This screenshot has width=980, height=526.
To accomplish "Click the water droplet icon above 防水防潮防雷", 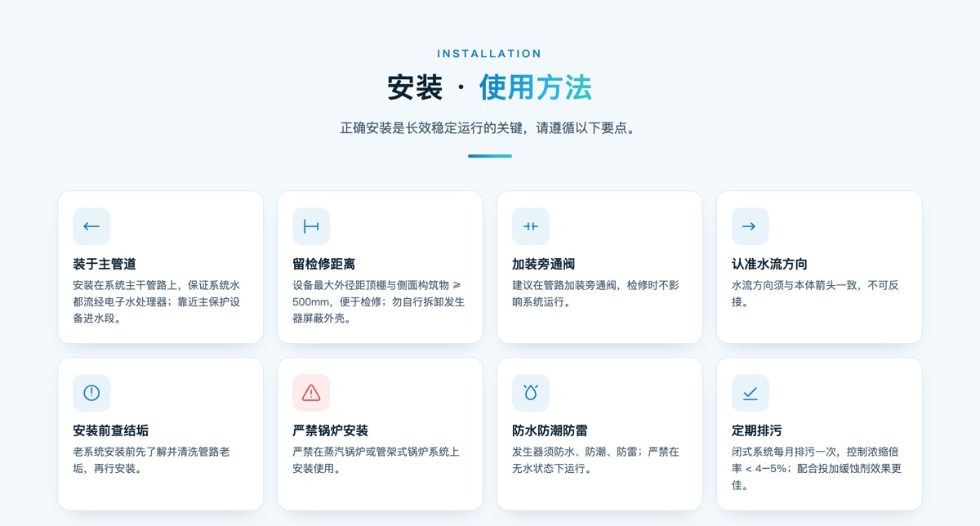I will point(531,393).
